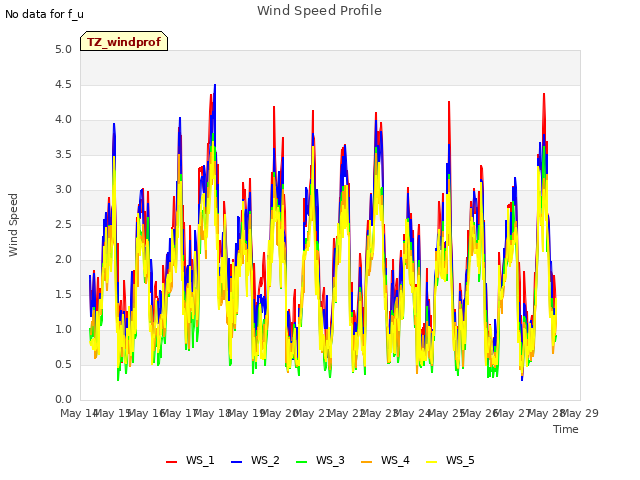Viewport: 640px width, 480px height.
Task: Click the 0.0 y-axis tick value
Action: (63, 400)
